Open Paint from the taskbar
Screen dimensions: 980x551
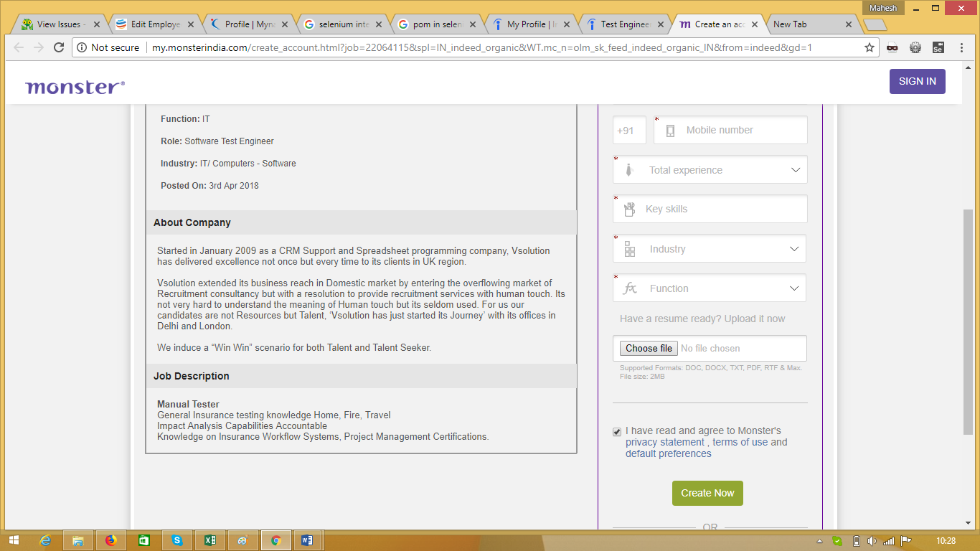pyautogui.click(x=242, y=540)
